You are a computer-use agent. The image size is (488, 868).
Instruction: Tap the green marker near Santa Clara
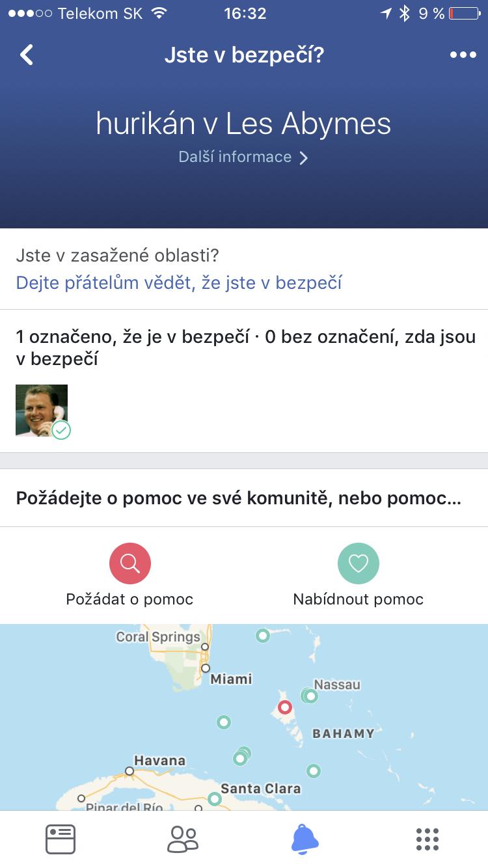(214, 798)
